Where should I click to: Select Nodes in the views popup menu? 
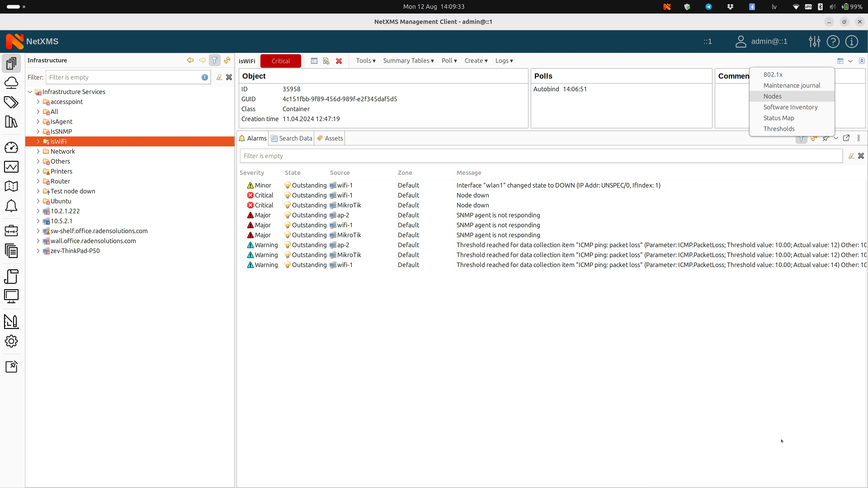(792, 96)
